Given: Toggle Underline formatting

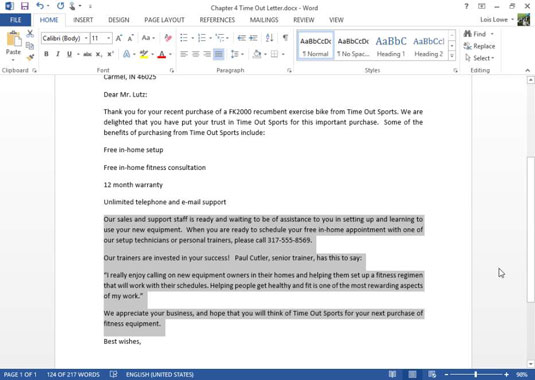Looking at the screenshot, I should tap(69, 54).
